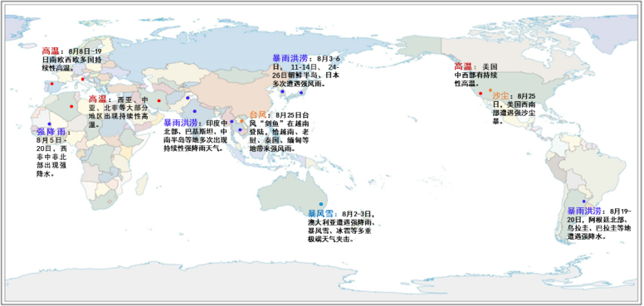Click the red heat dot over Spain

(x=52, y=84)
